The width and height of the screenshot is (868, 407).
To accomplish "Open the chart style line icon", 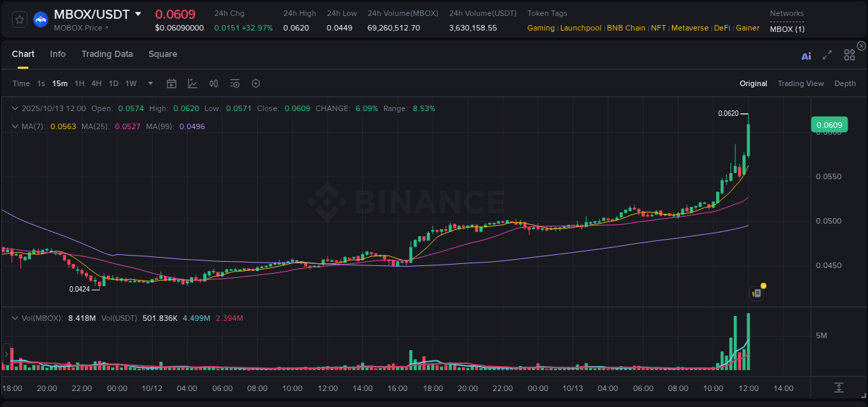I will [x=192, y=83].
